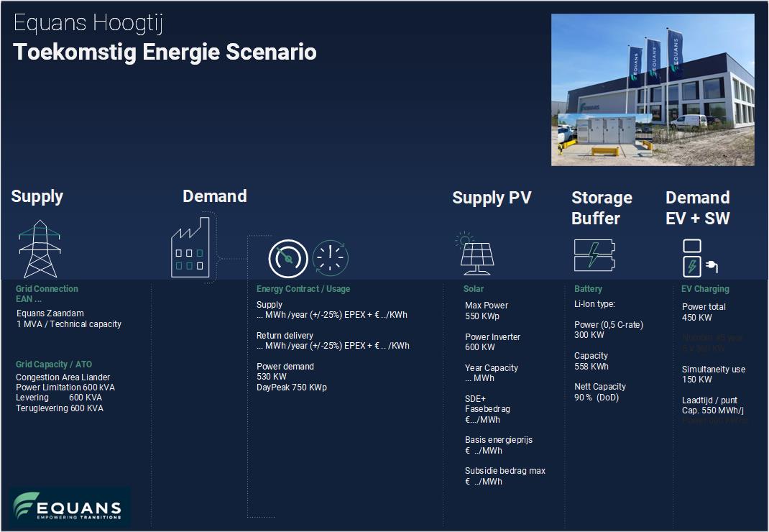
Task: Select the "DayPeak 750 KWp" line
Action: (x=291, y=387)
